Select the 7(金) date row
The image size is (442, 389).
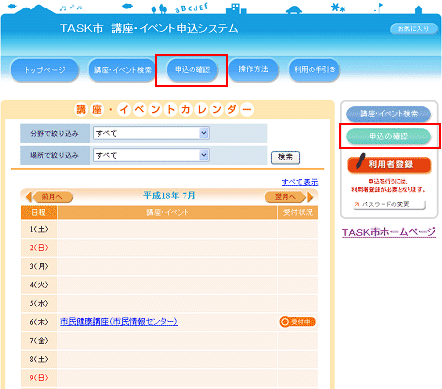point(169,341)
